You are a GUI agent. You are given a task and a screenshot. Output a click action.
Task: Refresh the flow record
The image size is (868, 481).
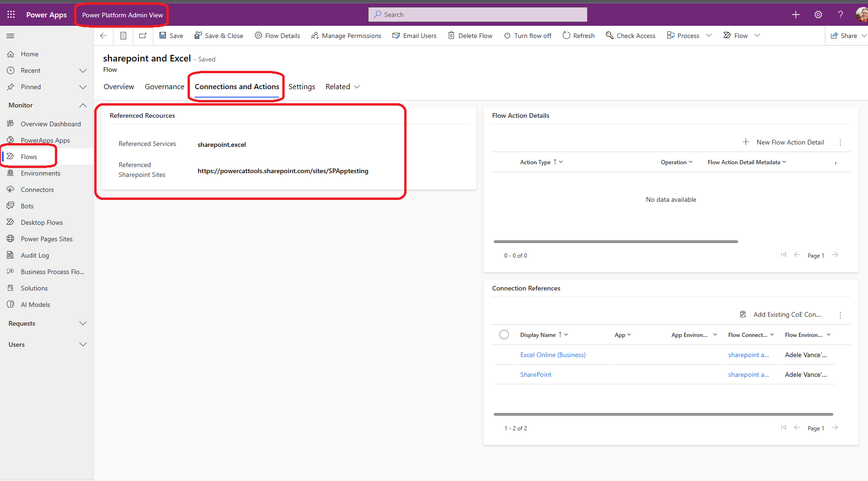(x=578, y=35)
